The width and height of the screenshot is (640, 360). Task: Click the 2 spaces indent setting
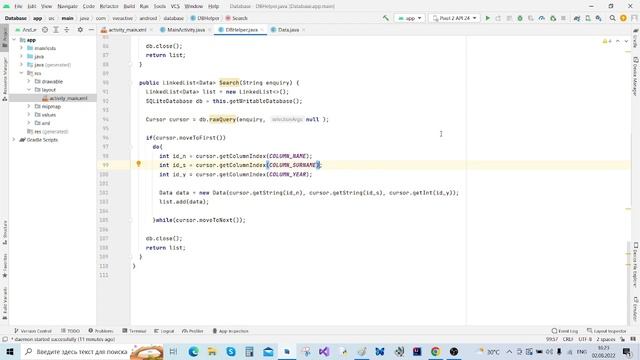605,339
